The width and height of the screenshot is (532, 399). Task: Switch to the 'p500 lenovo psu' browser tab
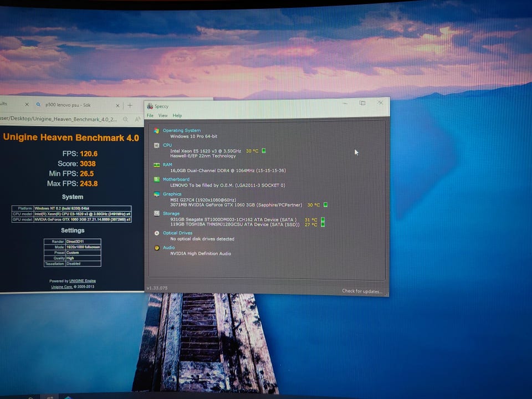[x=68, y=105]
